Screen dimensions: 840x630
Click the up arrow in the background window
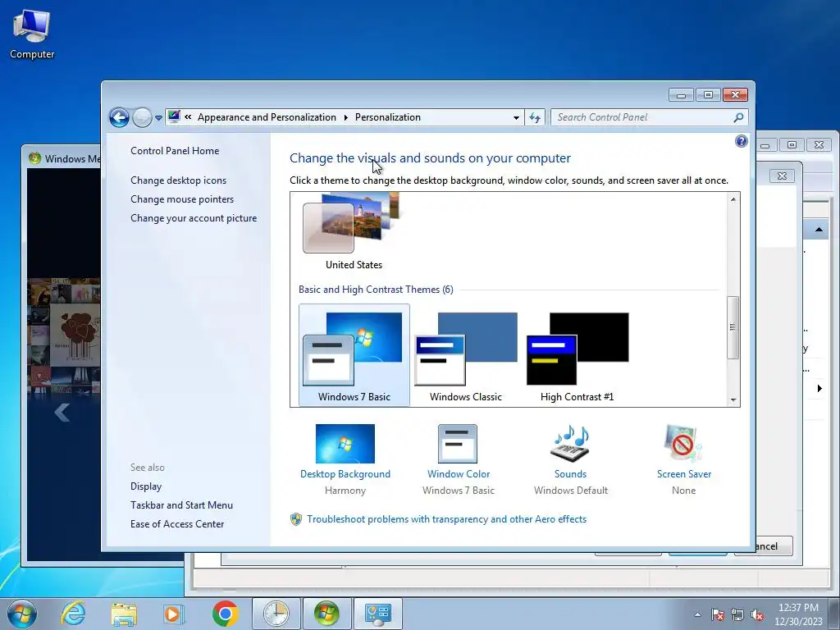tap(819, 230)
